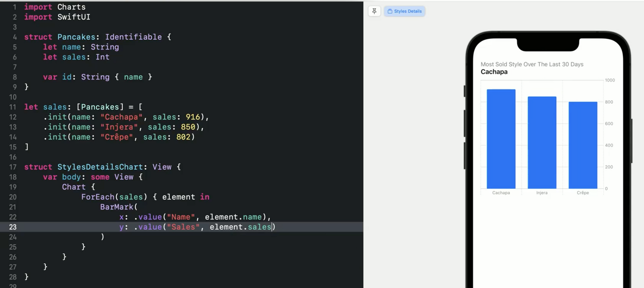Click the sales value 802 in code
The image size is (644, 288).
183,137
